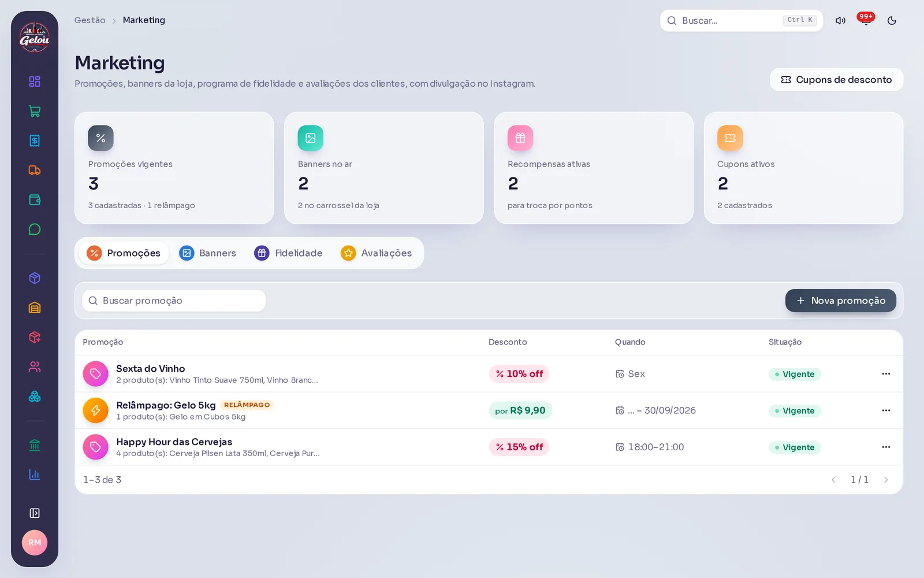Click the Happy Hour das Cervejas row title
This screenshot has width=924, height=578.
coord(174,442)
